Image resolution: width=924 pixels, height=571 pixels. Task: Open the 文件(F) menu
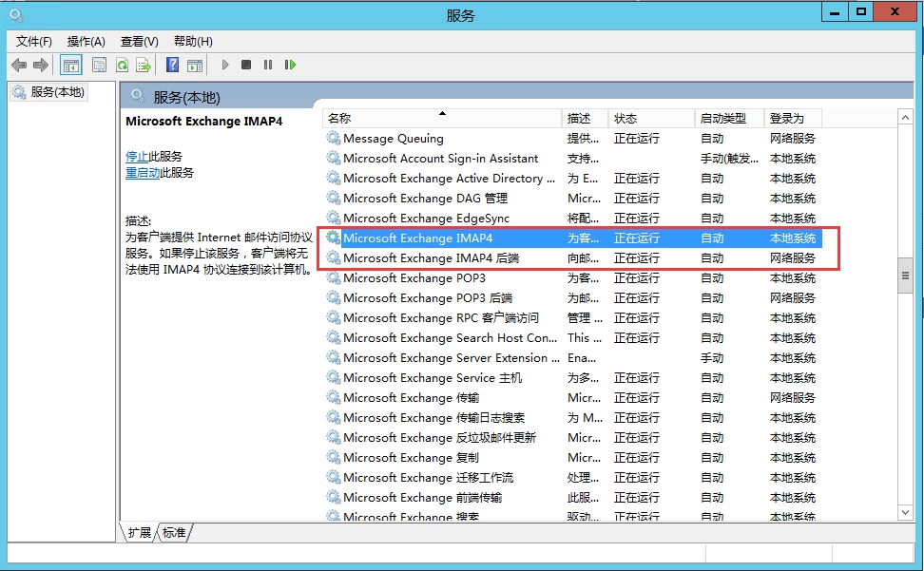(33, 41)
